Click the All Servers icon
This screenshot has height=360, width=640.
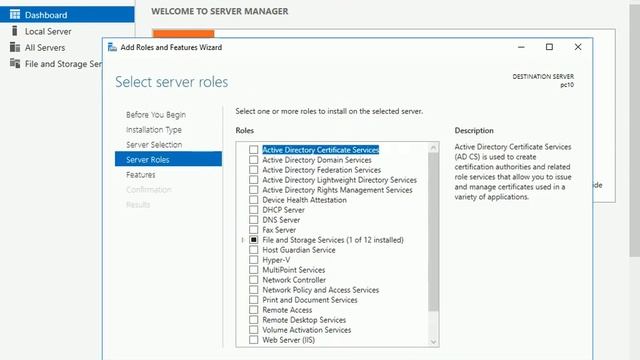(x=15, y=47)
